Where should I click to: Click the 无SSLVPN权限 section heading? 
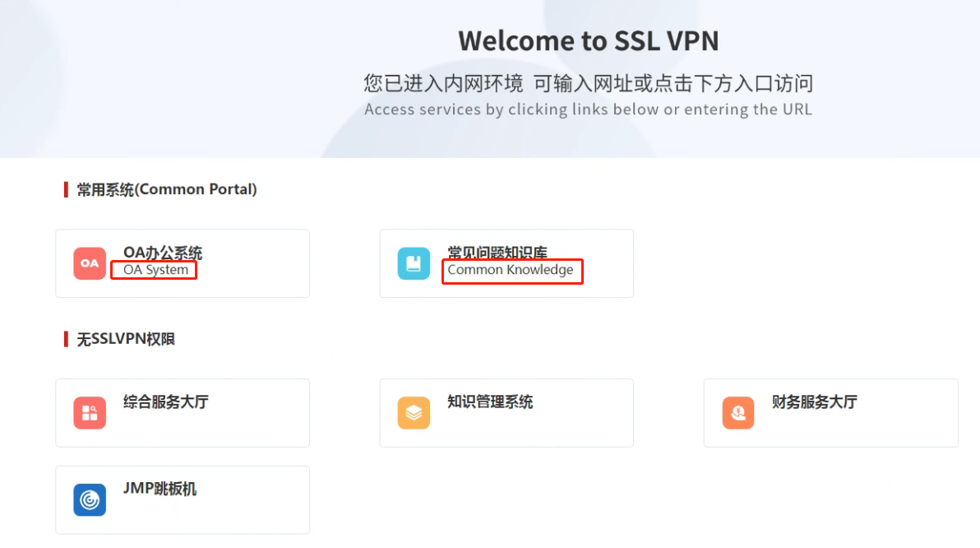[126, 339]
